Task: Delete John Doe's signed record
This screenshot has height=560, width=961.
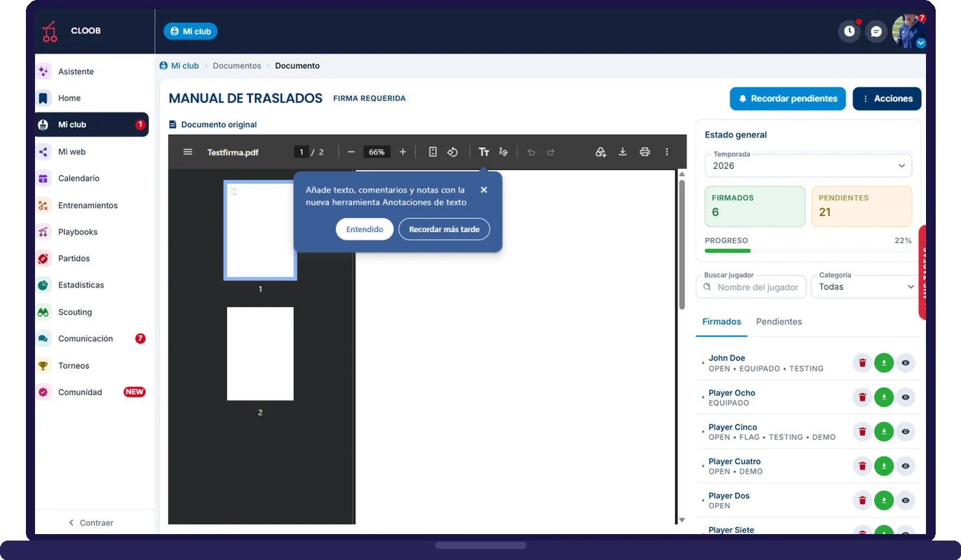Action: [x=862, y=363]
